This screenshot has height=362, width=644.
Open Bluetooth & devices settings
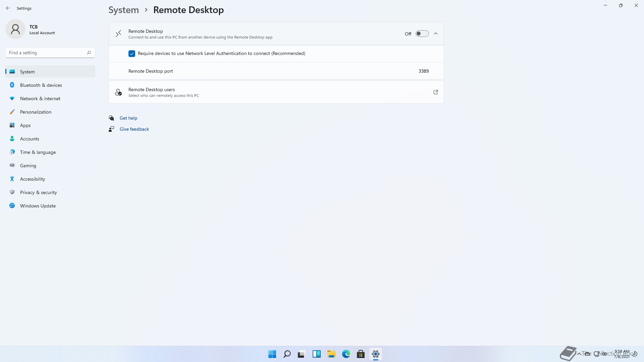(x=50, y=85)
